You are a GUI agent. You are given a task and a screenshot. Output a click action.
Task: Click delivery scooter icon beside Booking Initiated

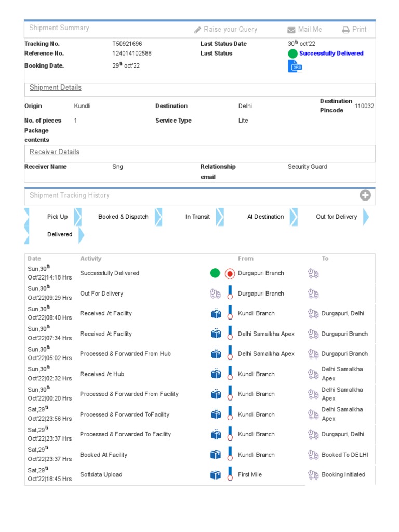313,475
